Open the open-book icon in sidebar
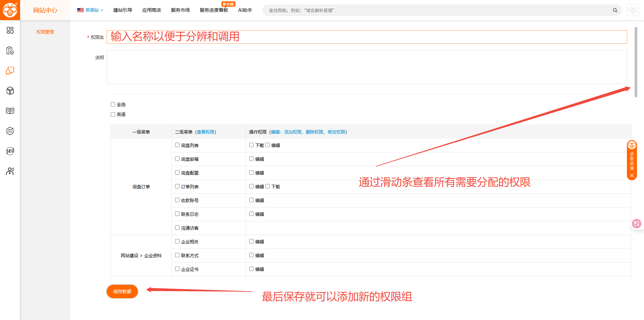The image size is (644, 320). click(10, 111)
